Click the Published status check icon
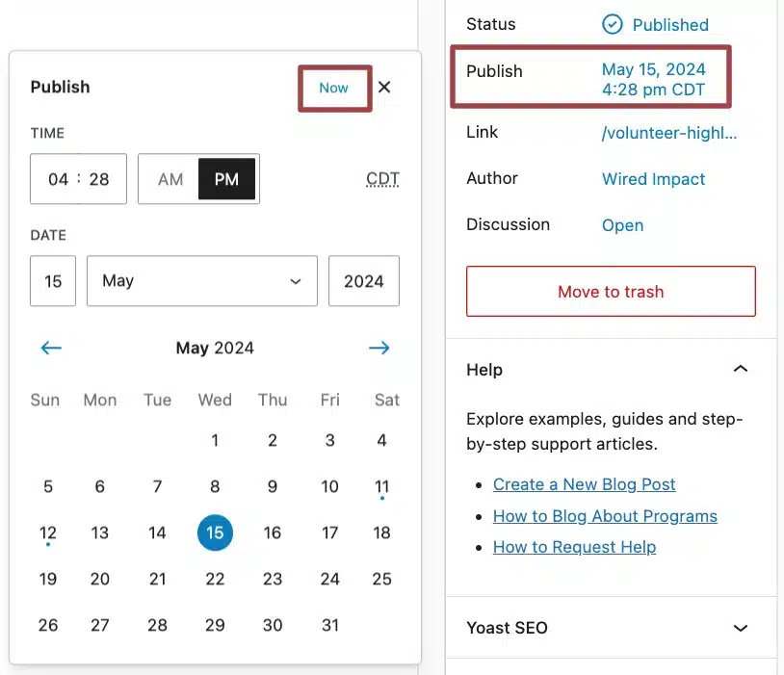Screen dimensions: 784x675 click(612, 24)
